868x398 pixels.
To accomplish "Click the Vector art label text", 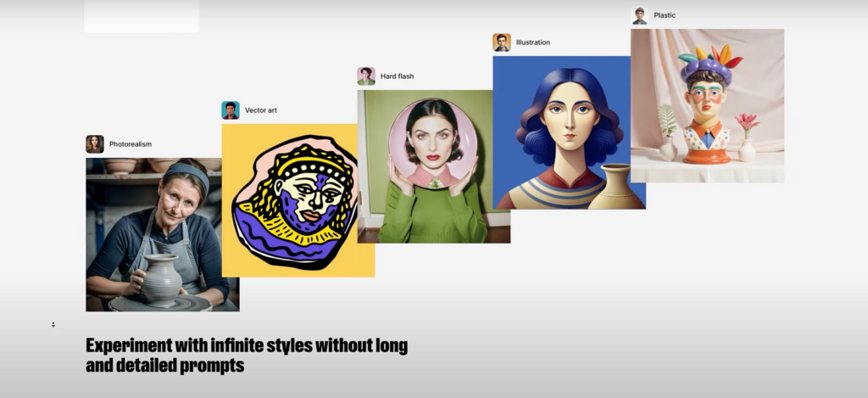I will [x=261, y=110].
